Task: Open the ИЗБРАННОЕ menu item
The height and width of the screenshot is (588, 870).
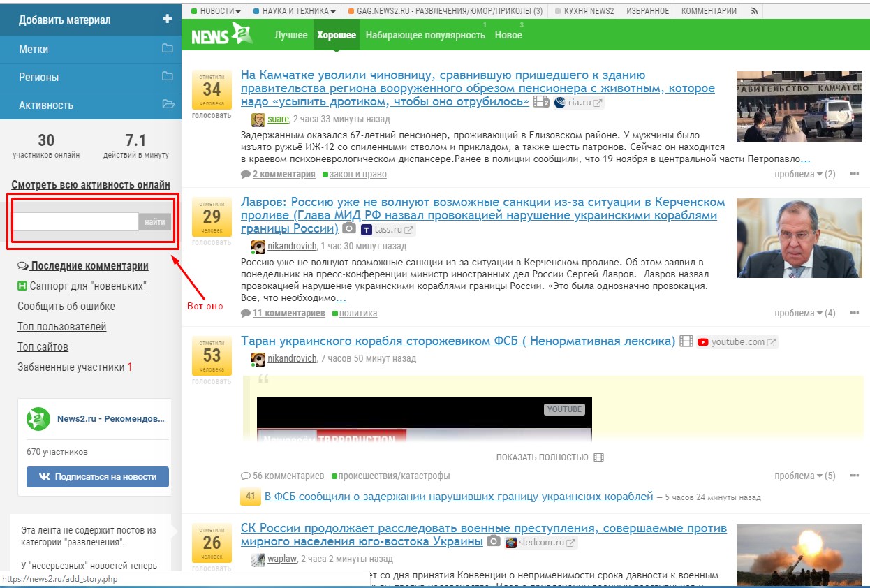Action: (647, 11)
